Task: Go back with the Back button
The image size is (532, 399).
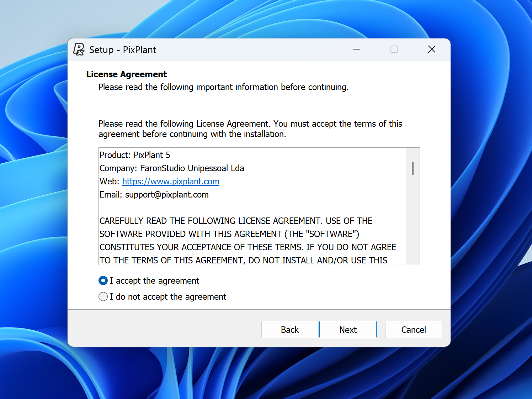Action: coord(289,330)
